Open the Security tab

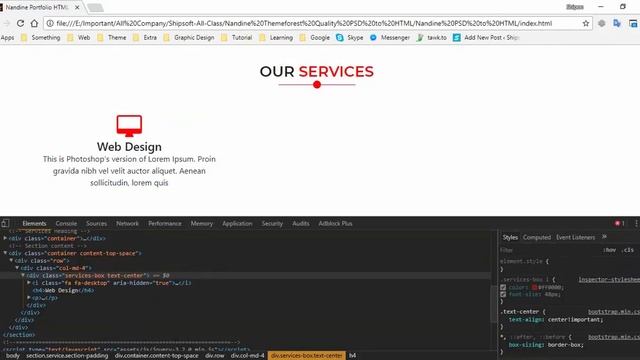[x=272, y=223]
